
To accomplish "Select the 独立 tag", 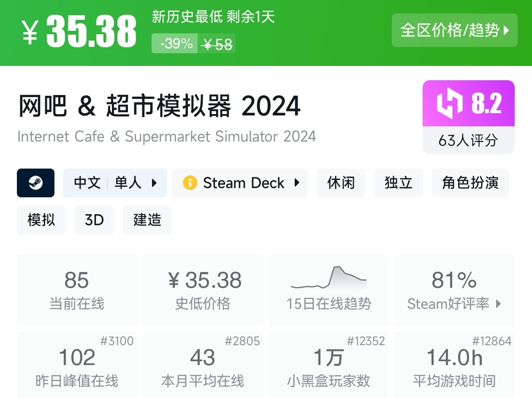I will [398, 183].
